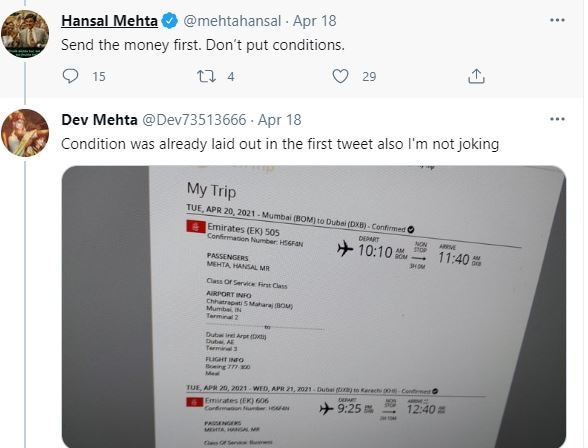Open Hansal Mehta's profile picture
588x448 pixels.
(x=25, y=34)
